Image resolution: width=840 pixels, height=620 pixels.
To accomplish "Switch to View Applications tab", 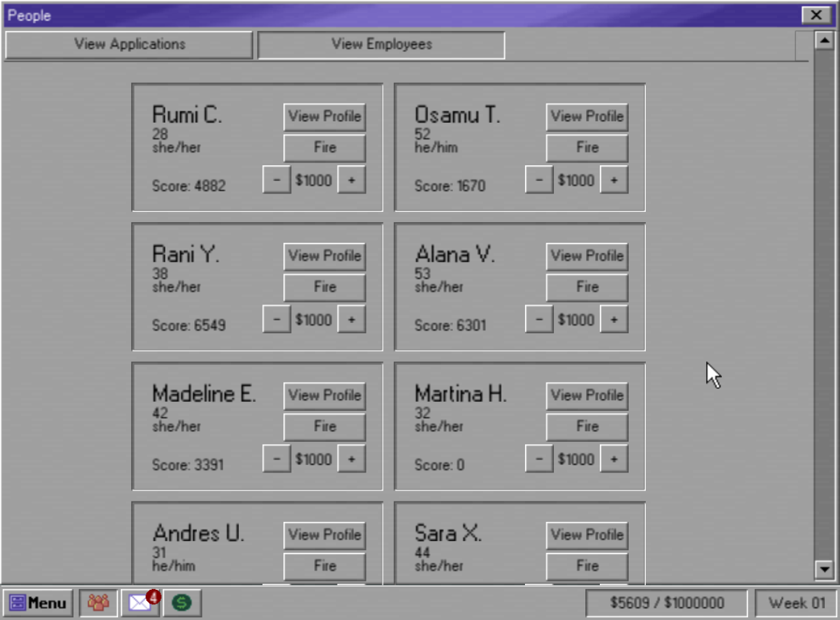I will click(130, 45).
